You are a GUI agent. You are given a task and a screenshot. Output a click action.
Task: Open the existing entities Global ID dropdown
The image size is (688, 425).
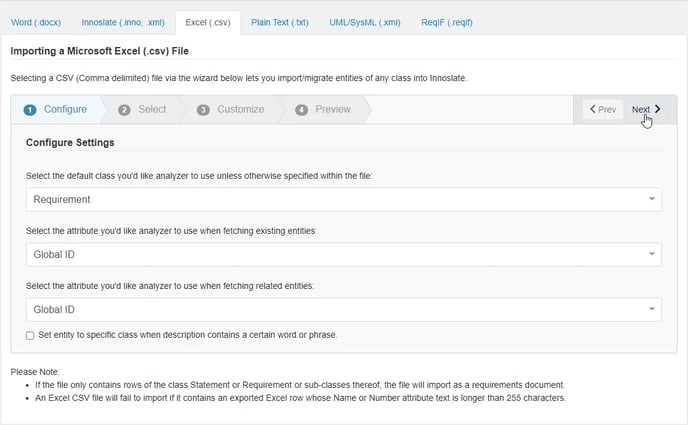point(344,254)
